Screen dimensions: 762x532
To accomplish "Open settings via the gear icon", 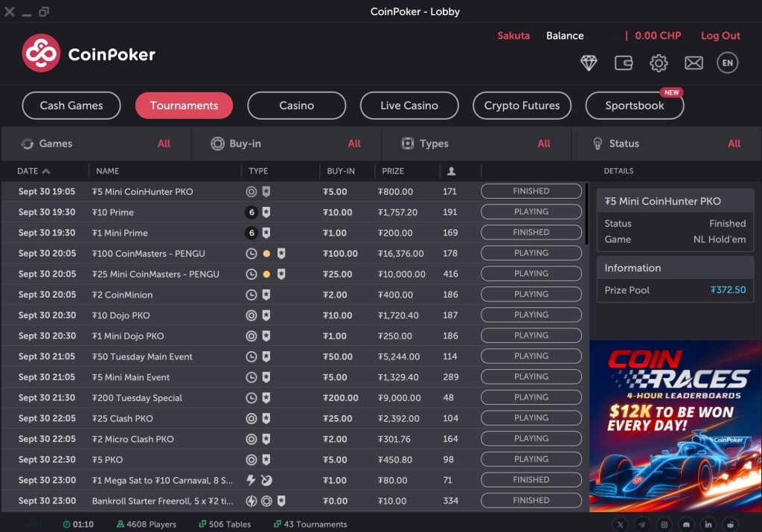I will pos(659,63).
